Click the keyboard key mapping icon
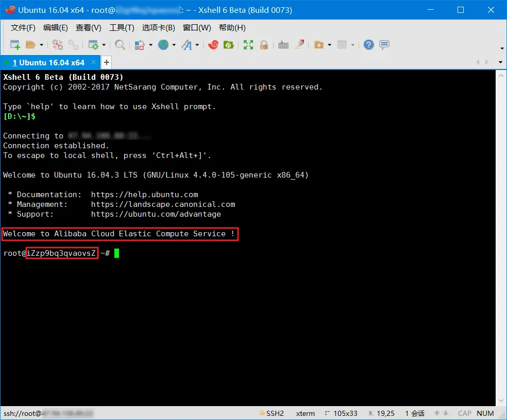The width and height of the screenshot is (507, 420). coord(283,45)
